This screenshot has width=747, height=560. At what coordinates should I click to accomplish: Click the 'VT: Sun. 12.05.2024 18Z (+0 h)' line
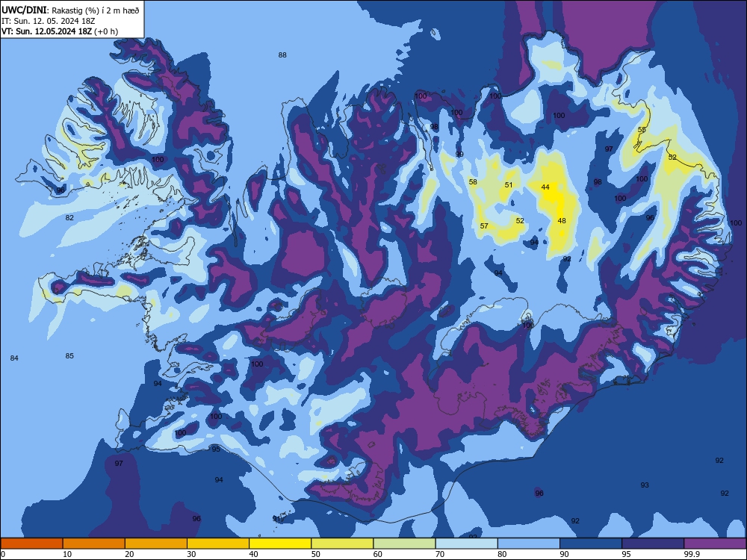[x=60, y=31]
